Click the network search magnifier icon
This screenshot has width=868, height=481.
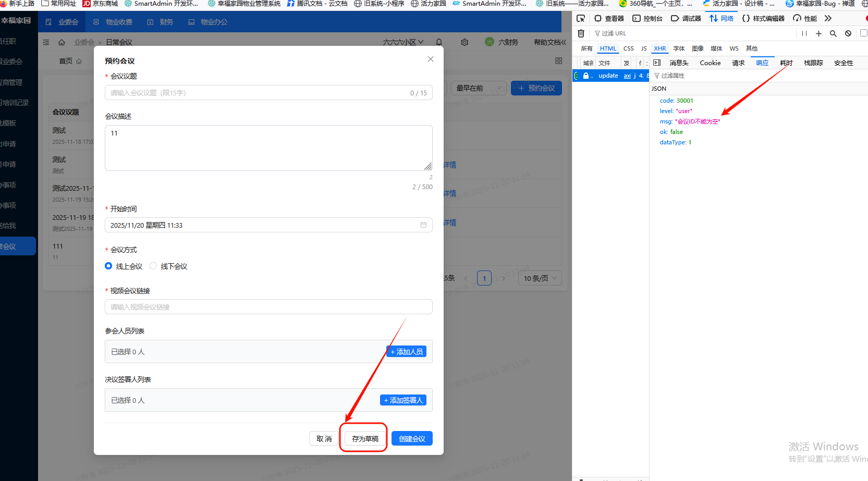[833, 33]
